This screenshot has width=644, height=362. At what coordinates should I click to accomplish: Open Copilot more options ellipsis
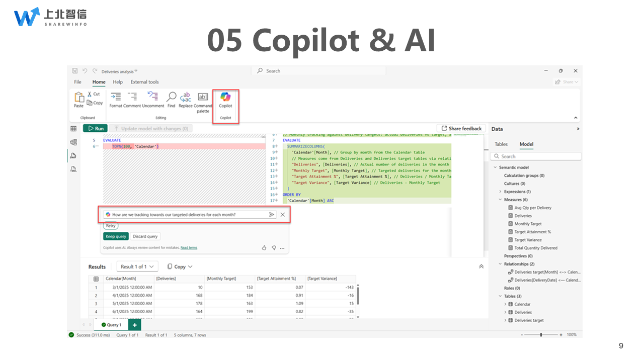click(282, 248)
